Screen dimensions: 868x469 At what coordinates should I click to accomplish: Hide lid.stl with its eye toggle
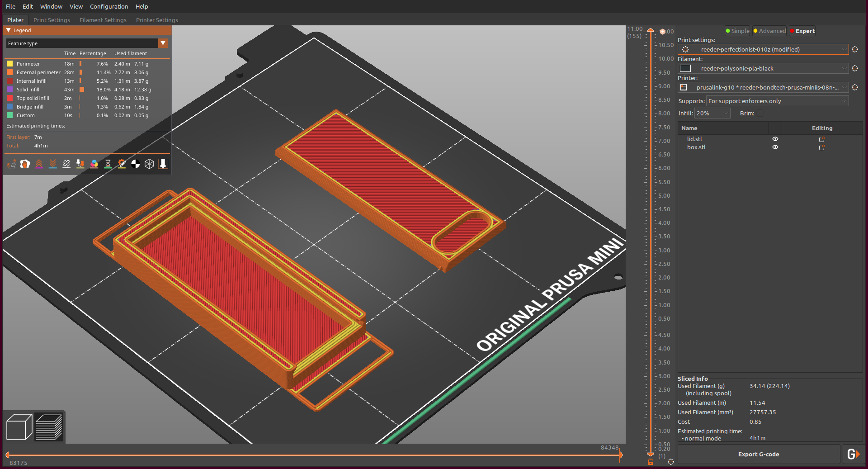[x=775, y=139]
